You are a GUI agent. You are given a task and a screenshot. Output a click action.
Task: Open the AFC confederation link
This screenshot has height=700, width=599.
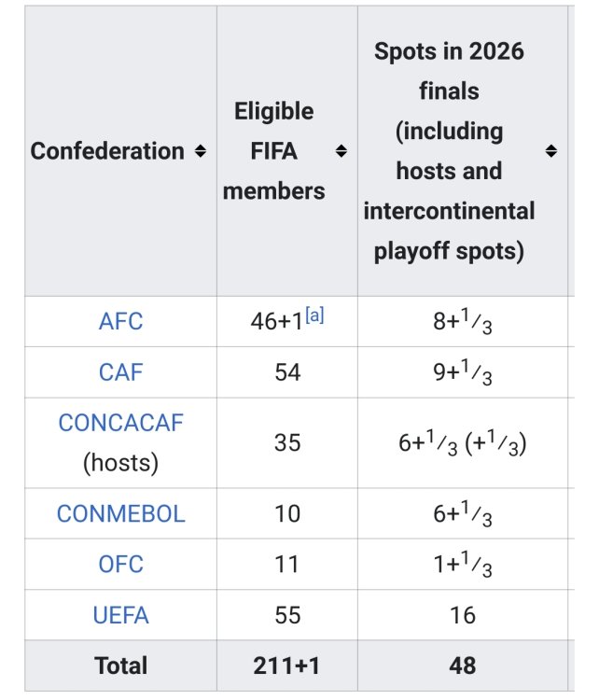pyautogui.click(x=121, y=322)
